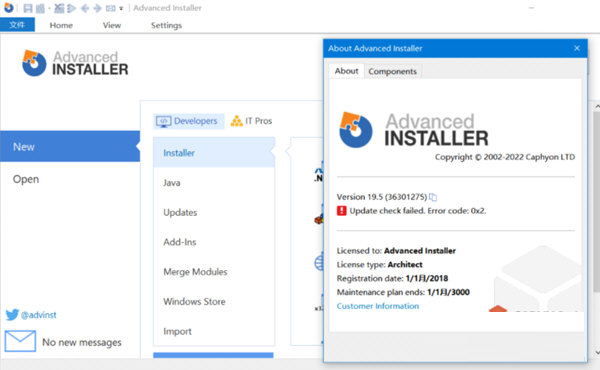Click the Forward arrow in quick access toolbar
600x370 pixels.
point(98,8)
